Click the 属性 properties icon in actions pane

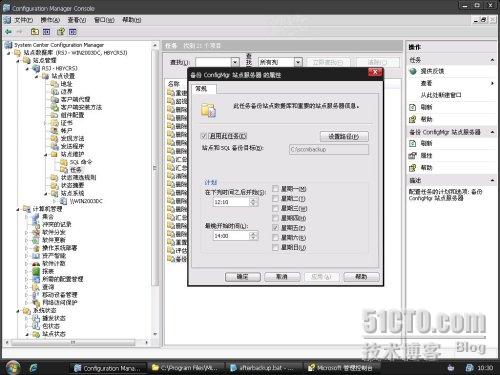tap(413, 156)
